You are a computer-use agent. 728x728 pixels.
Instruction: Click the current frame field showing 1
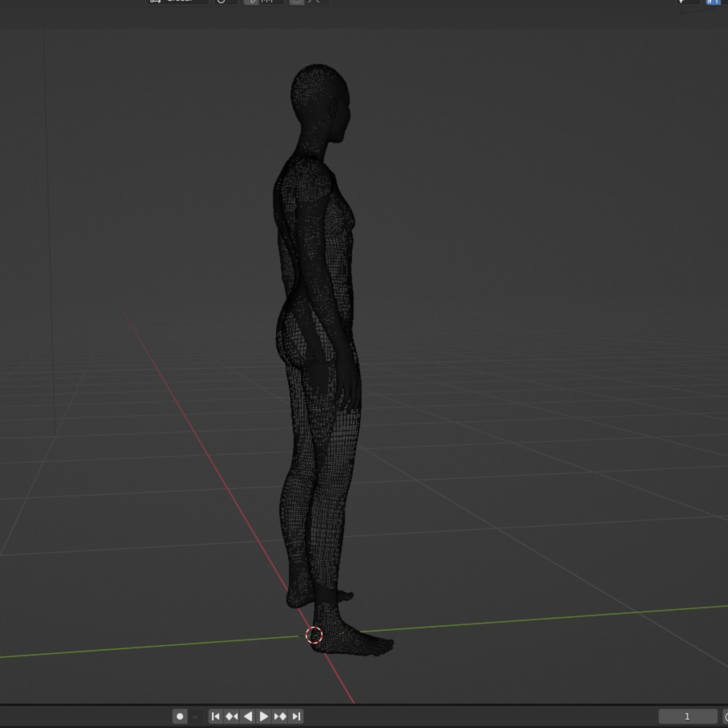tap(688, 716)
